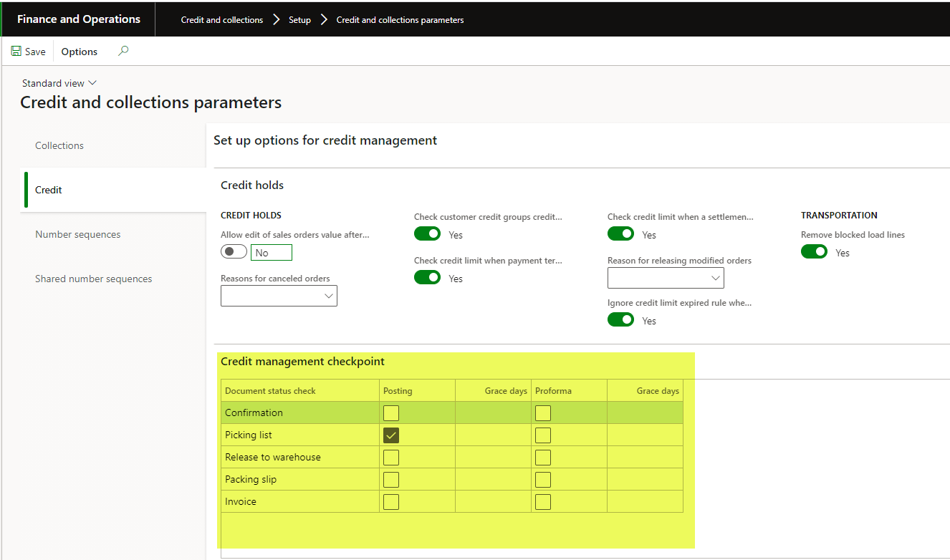The height and width of the screenshot is (560, 950).
Task: Toggle Allow edit of sales orders value
Action: coord(234,252)
